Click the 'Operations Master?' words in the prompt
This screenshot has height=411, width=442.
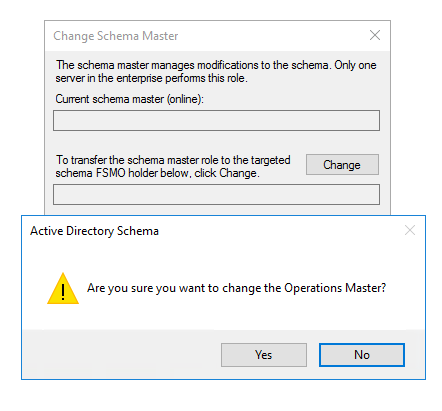click(x=335, y=288)
